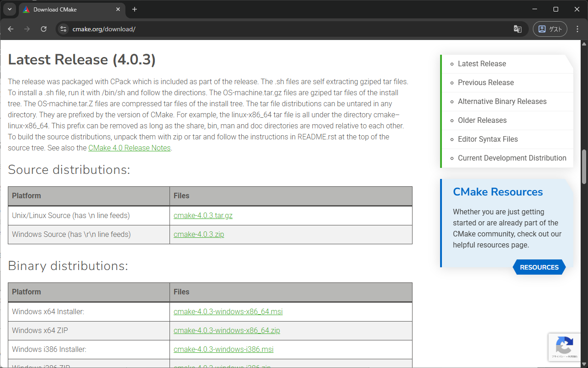The width and height of the screenshot is (588, 368).
Task: Click the site information icon in the address bar
Action: coord(62,29)
